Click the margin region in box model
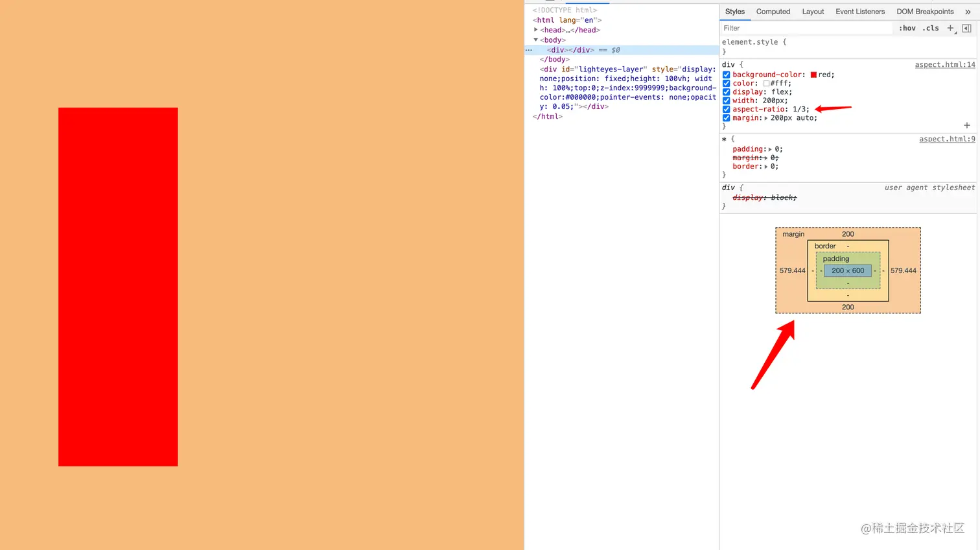The width and height of the screenshot is (980, 550). click(x=793, y=234)
